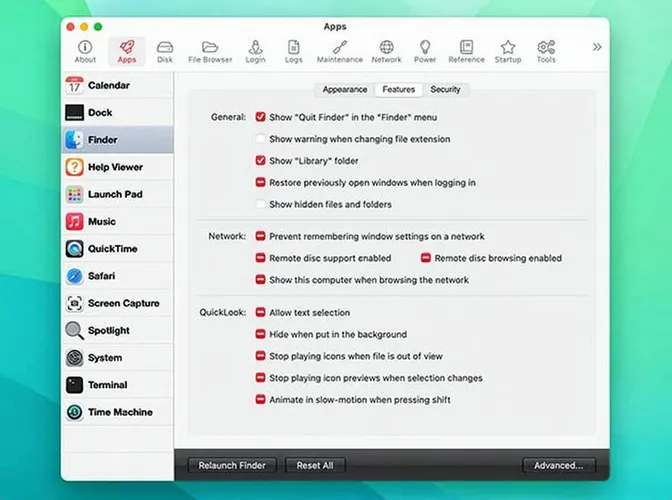Image resolution: width=672 pixels, height=500 pixels.
Task: Select Time Machine in the sidebar
Action: pos(118,412)
